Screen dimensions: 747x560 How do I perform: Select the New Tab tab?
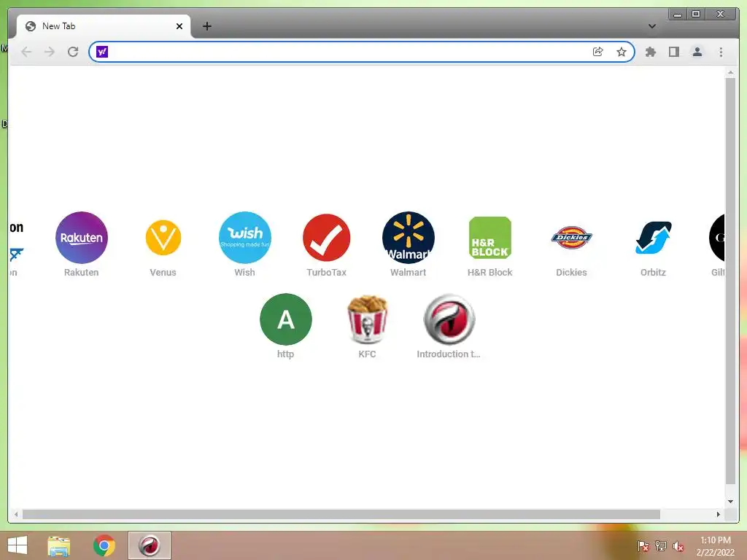104,26
